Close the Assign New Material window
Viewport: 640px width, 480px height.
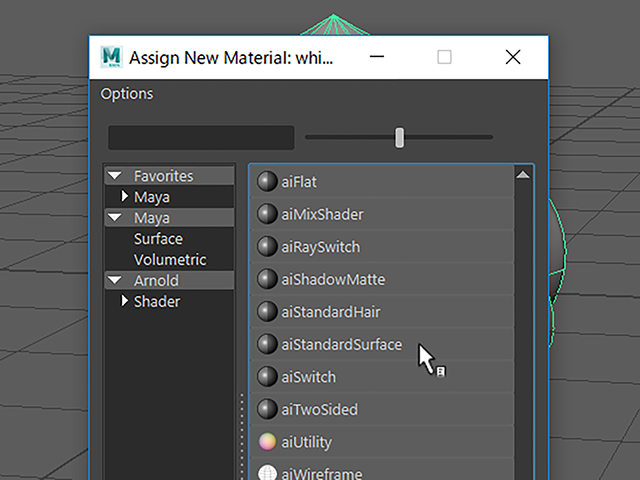click(x=513, y=57)
